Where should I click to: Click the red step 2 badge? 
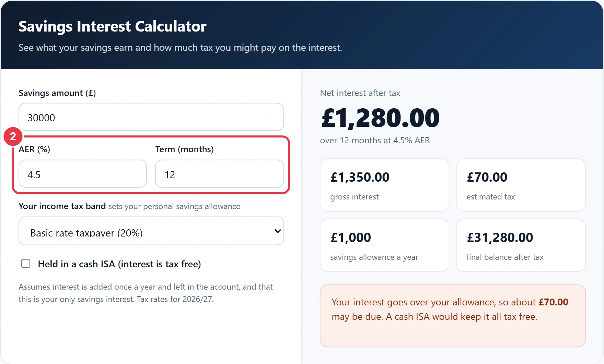tap(13, 136)
